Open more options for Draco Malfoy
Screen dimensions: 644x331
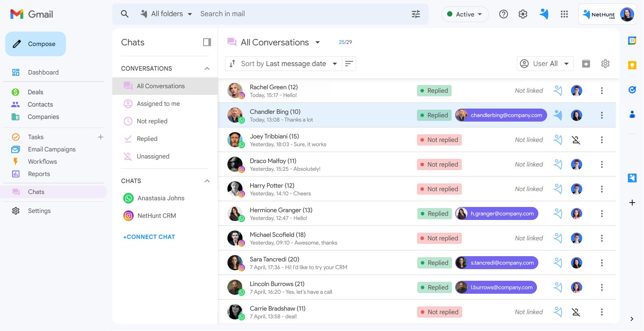(602, 164)
